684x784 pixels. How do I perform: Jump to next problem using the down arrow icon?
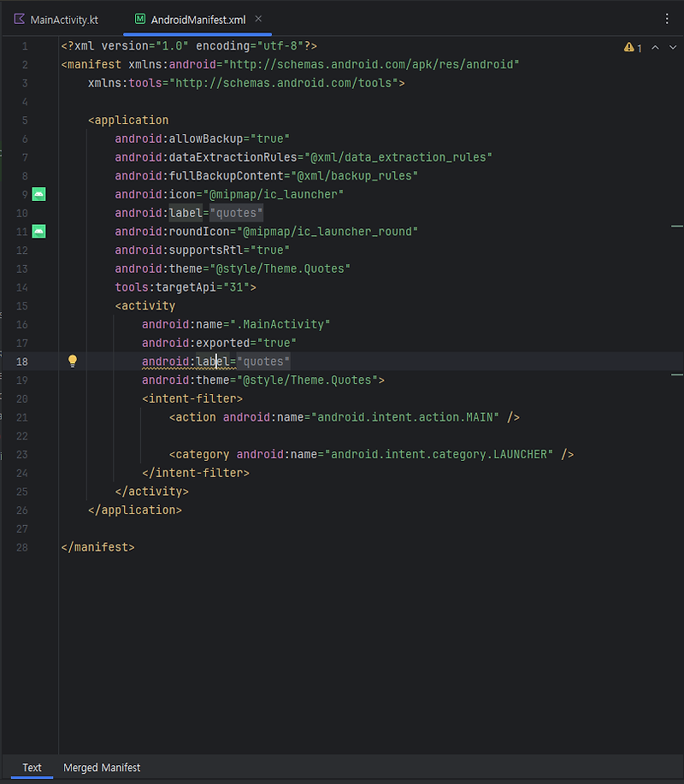(x=672, y=48)
